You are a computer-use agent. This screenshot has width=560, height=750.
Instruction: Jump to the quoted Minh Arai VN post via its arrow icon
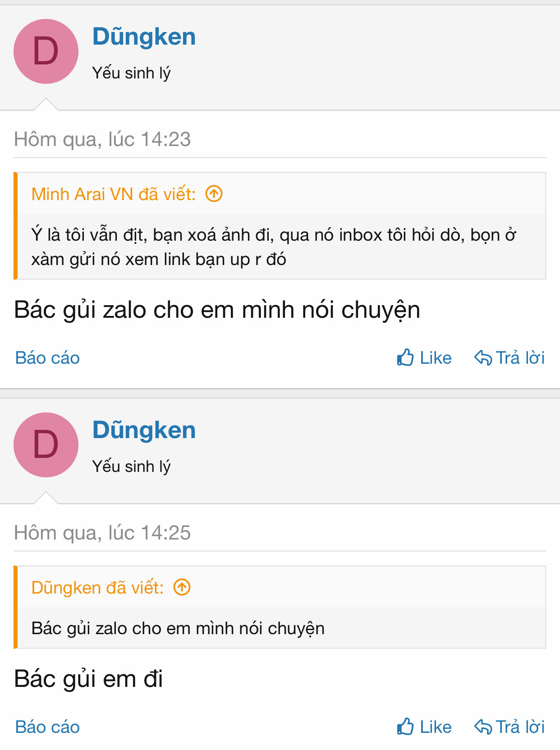tap(214, 194)
